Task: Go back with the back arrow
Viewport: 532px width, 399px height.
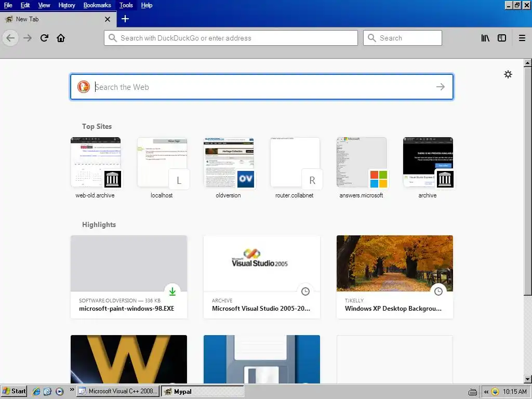Action: 10,38
